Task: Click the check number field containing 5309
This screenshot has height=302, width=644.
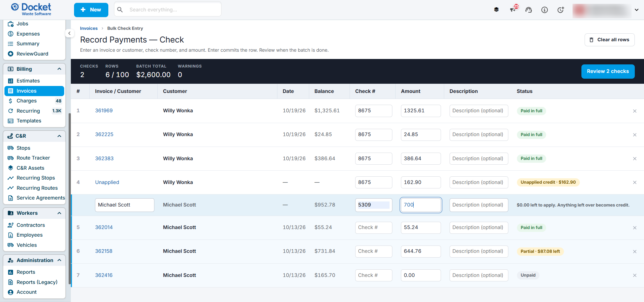Action: pos(374,205)
